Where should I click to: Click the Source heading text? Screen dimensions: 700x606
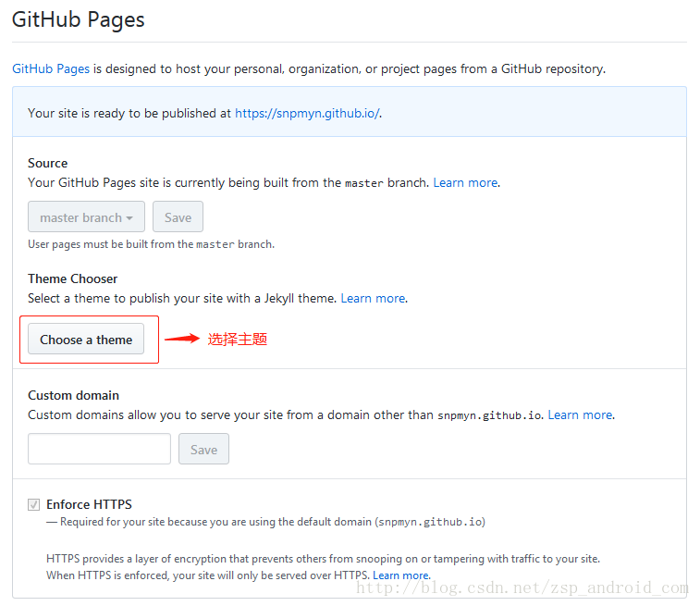tap(48, 163)
